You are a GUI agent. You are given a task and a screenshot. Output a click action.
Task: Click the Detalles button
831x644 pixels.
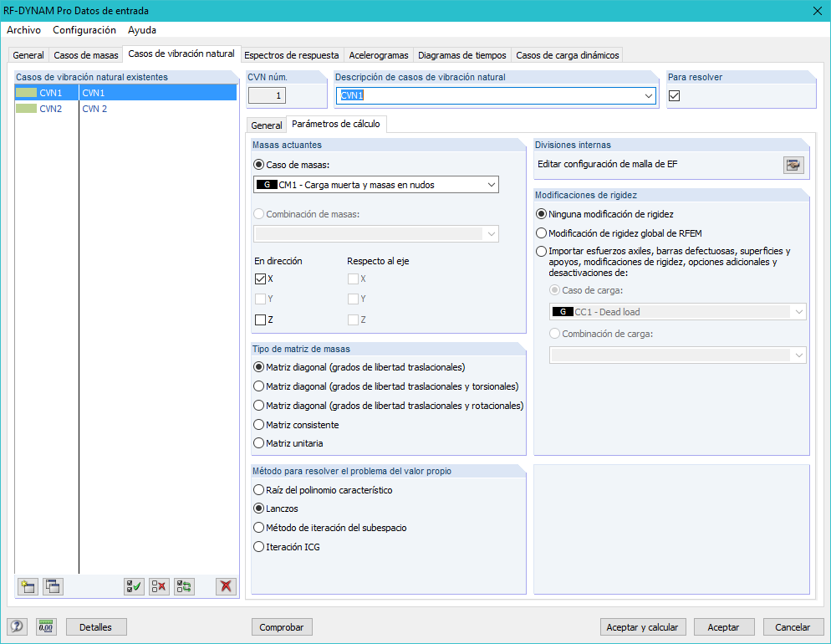(x=96, y=627)
